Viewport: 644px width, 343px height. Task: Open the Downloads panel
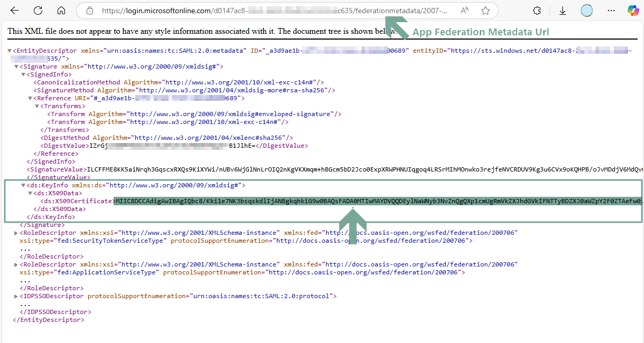point(563,11)
